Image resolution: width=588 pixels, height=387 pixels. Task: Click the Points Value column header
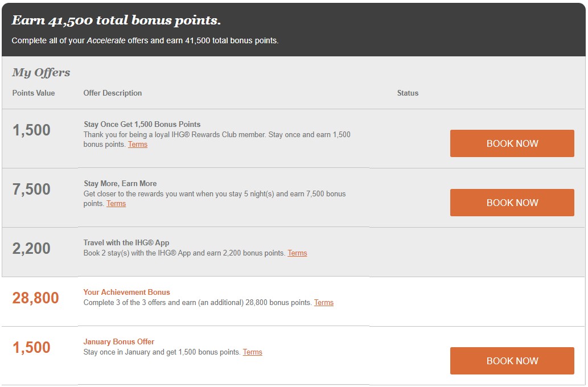[34, 93]
